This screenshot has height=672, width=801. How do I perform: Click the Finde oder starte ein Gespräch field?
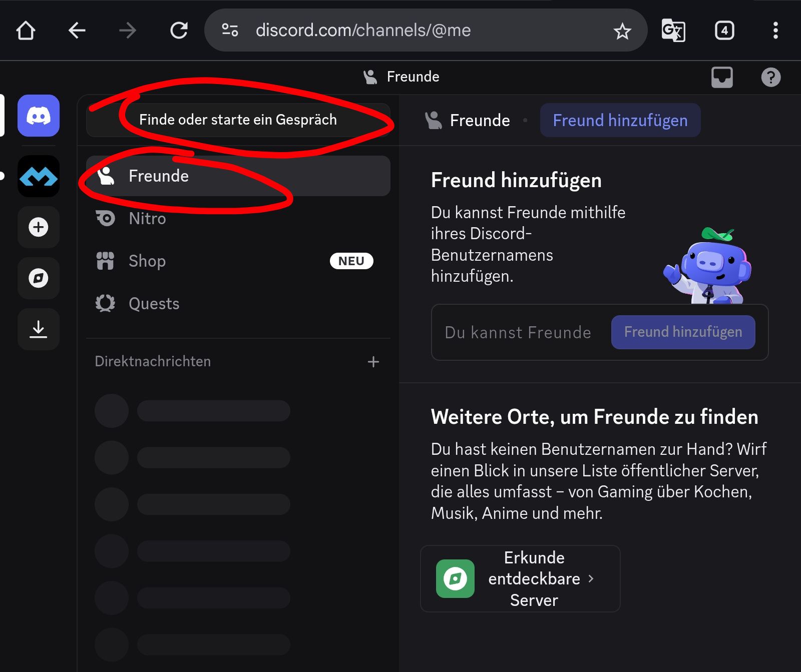point(238,120)
